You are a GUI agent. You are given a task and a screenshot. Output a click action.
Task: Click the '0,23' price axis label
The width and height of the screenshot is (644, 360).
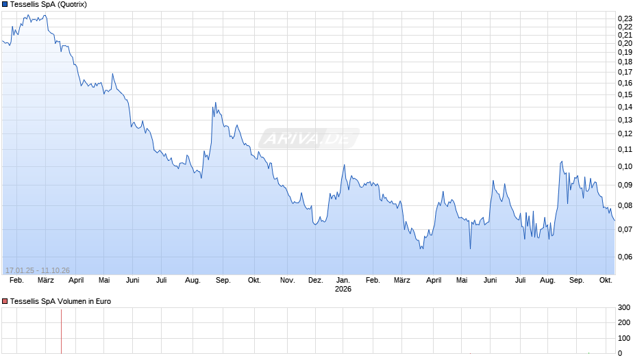(625, 18)
